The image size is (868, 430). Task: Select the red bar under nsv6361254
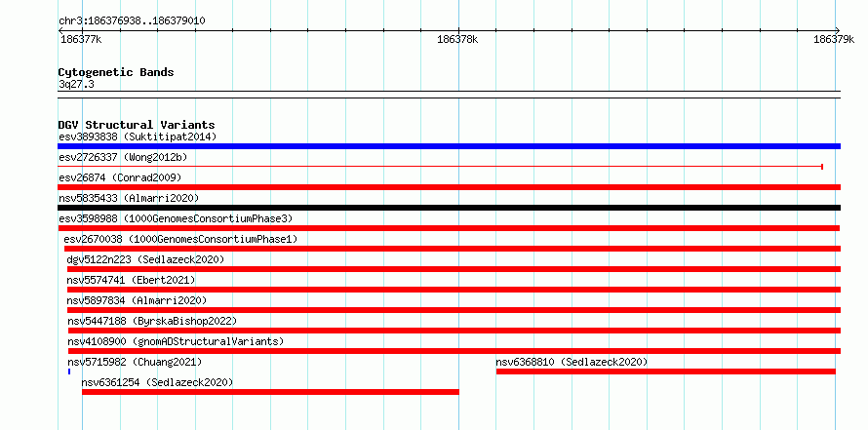coord(271,392)
